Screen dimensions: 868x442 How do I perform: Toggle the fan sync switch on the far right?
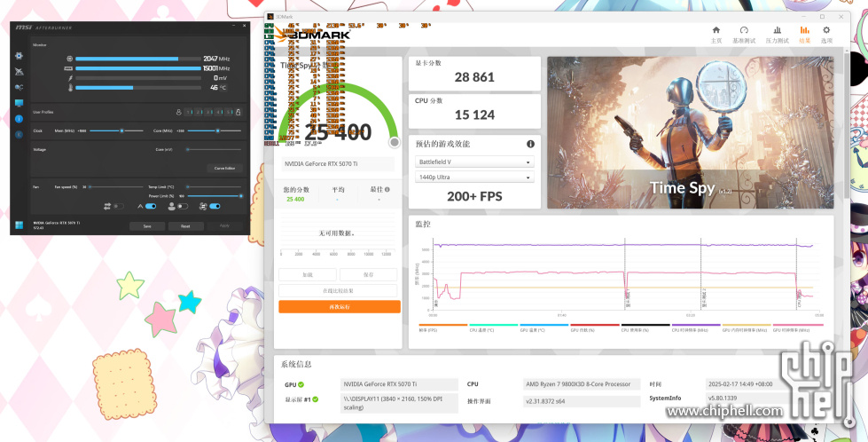point(215,206)
